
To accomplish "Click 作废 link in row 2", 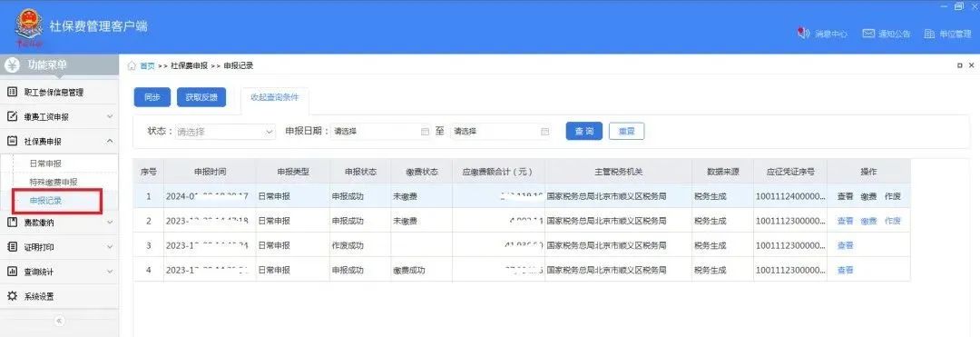I will (x=893, y=221).
